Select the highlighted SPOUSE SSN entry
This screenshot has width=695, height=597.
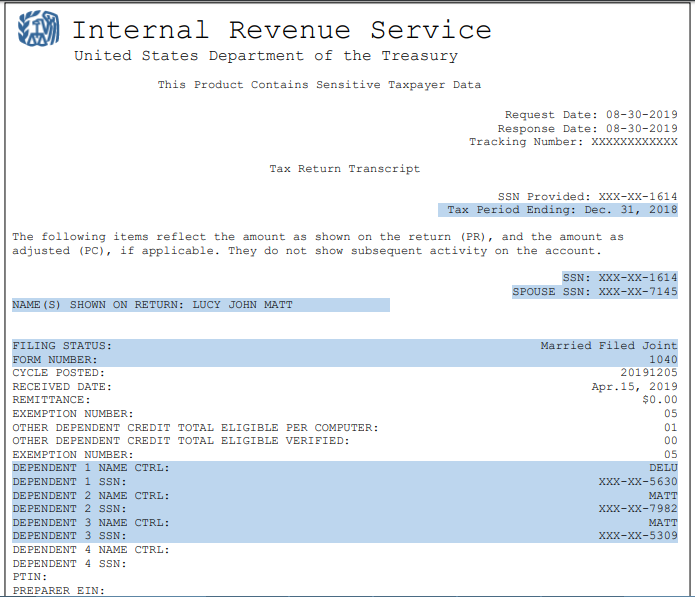[x=594, y=291]
